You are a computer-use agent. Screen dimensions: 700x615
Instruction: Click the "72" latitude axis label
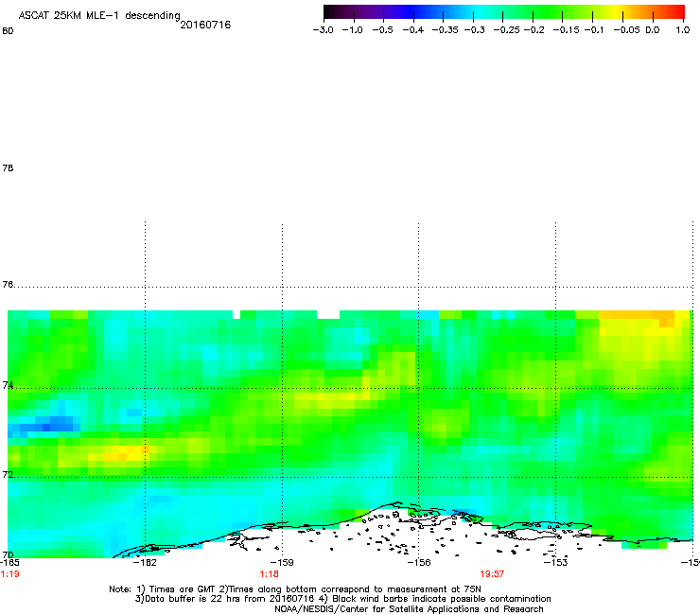point(8,474)
